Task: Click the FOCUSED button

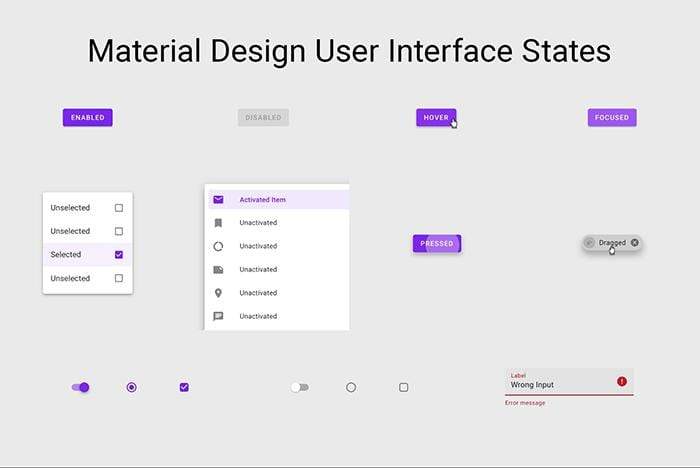Action: click(612, 118)
